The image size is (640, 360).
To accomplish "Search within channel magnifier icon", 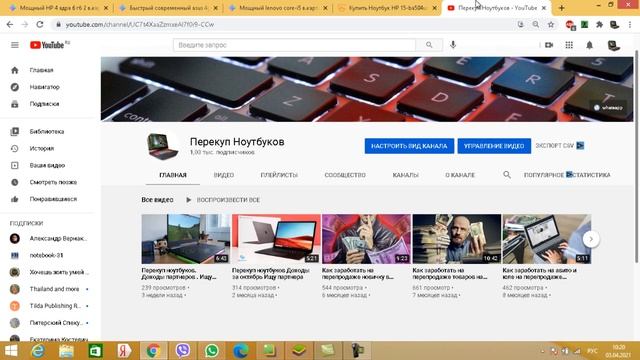I will click(507, 175).
